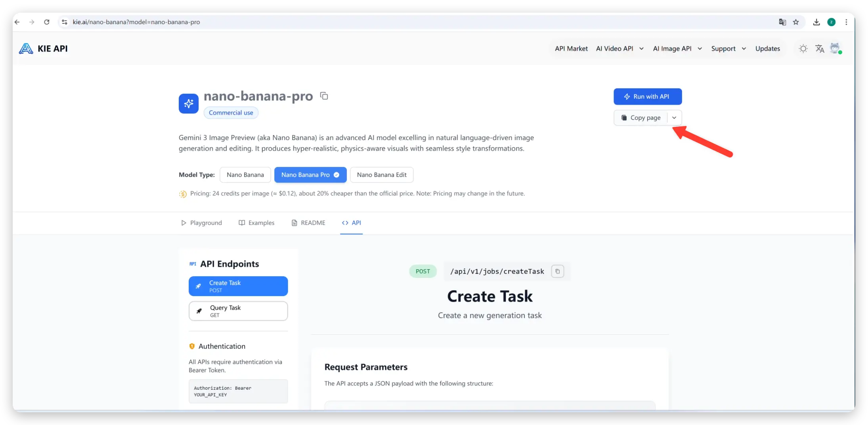Open the user account avatar
The width and height of the screenshot is (868, 425).
click(835, 48)
